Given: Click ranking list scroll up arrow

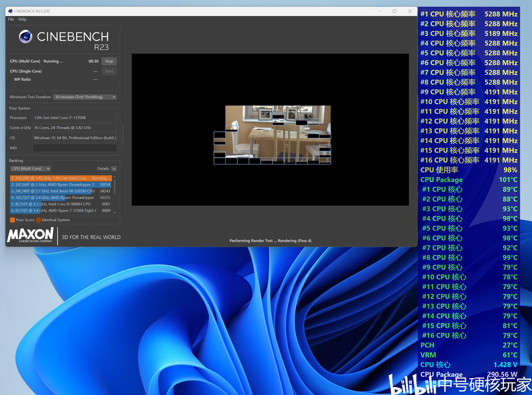Looking at the screenshot, I should tap(115, 177).
